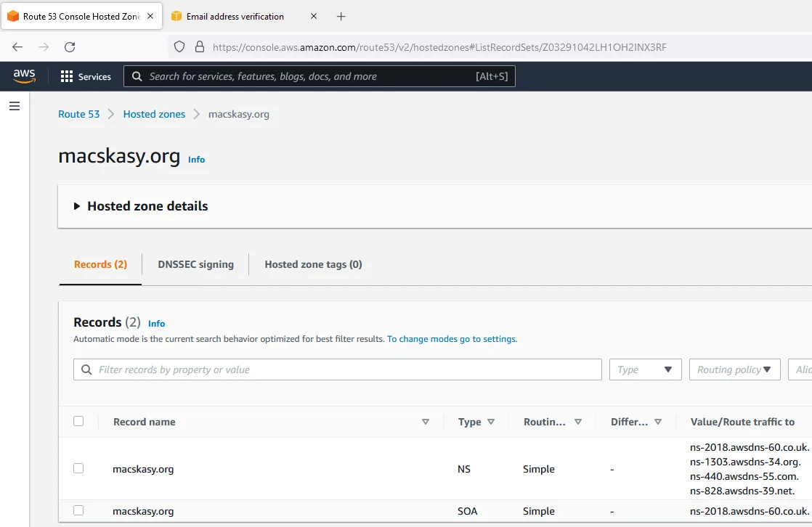Reload the page with refresh icon
This screenshot has width=812, height=527.
(70, 47)
